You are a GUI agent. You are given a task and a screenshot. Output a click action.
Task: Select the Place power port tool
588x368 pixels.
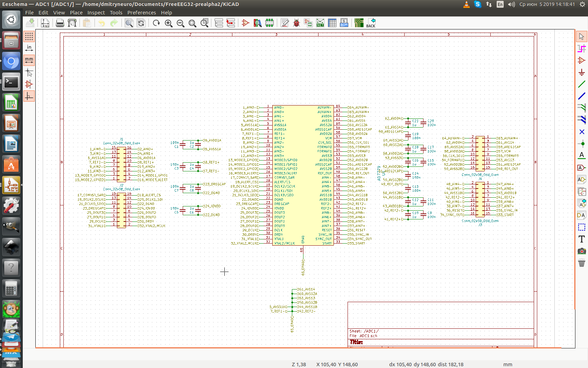click(x=581, y=72)
